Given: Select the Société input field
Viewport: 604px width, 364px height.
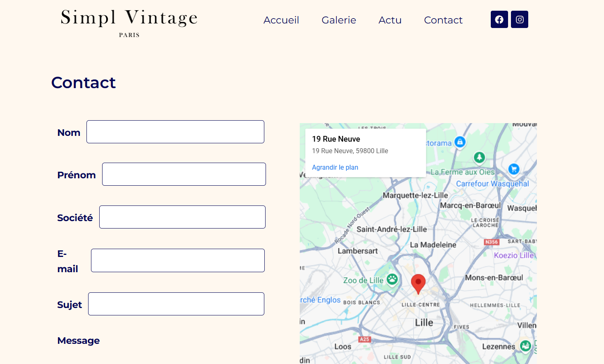Looking at the screenshot, I should point(182,217).
